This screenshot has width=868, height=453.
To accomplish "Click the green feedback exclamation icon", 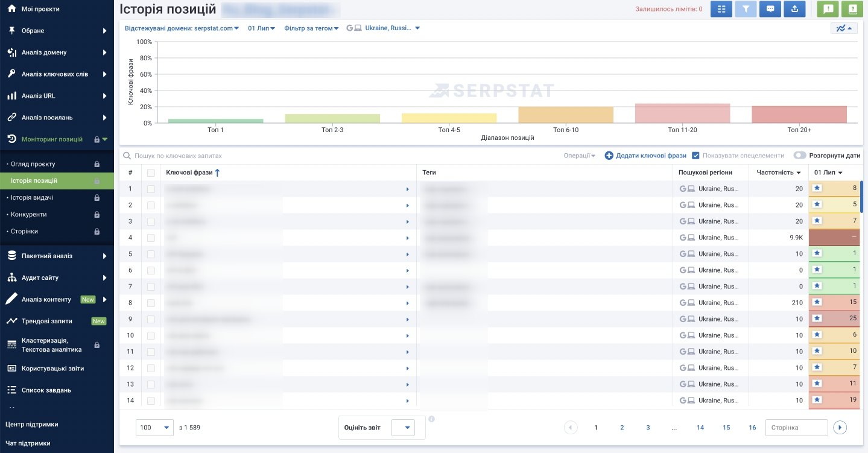I will point(828,9).
